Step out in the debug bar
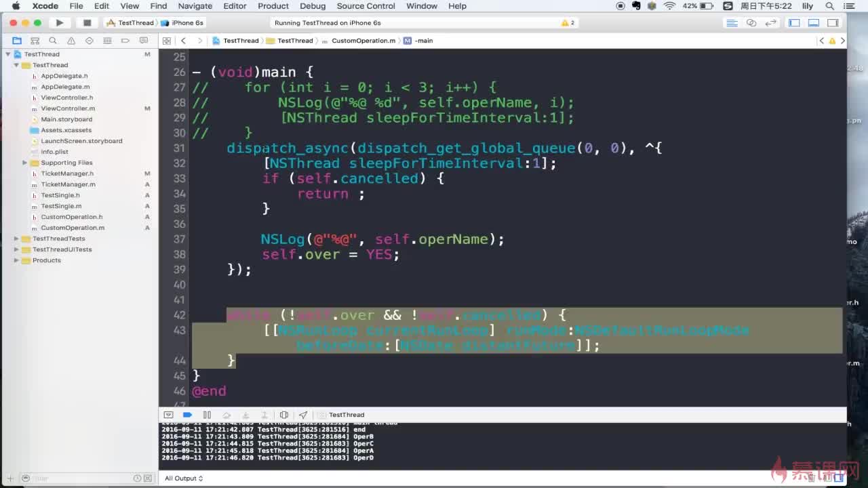 tap(264, 415)
